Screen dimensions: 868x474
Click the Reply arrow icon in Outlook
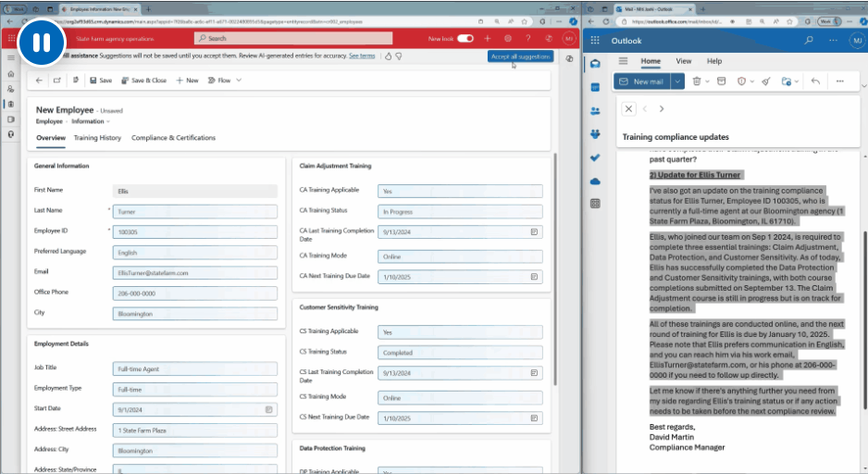(x=815, y=81)
